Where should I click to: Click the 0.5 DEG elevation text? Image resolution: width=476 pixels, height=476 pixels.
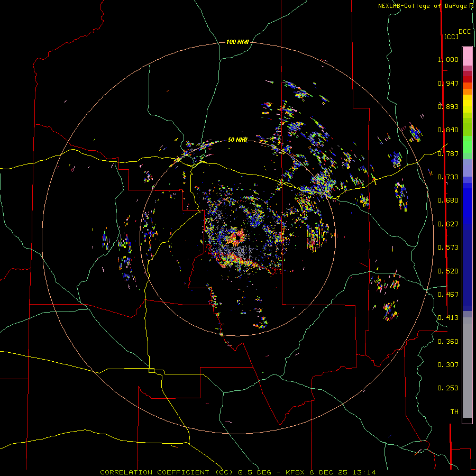(254, 472)
